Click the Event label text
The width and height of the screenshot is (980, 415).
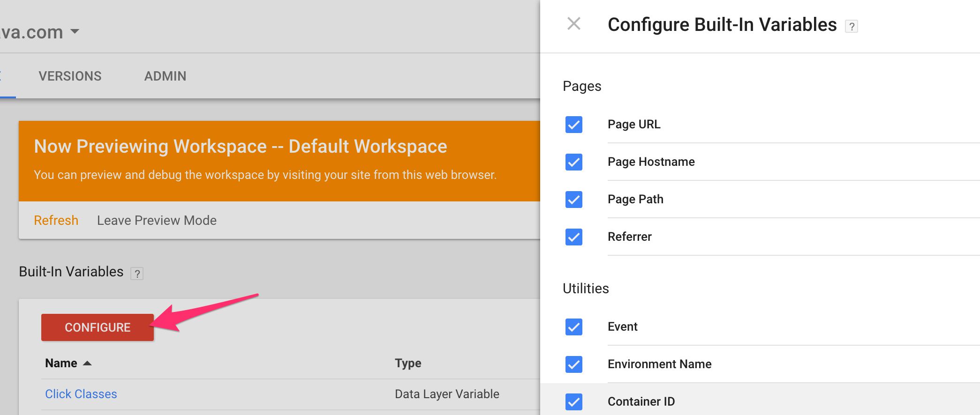623,326
